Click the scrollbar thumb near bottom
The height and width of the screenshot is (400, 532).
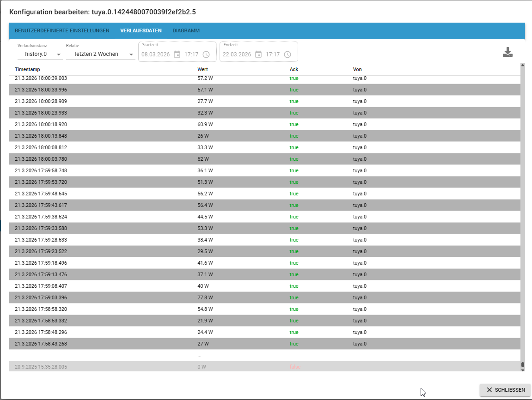[x=522, y=365]
